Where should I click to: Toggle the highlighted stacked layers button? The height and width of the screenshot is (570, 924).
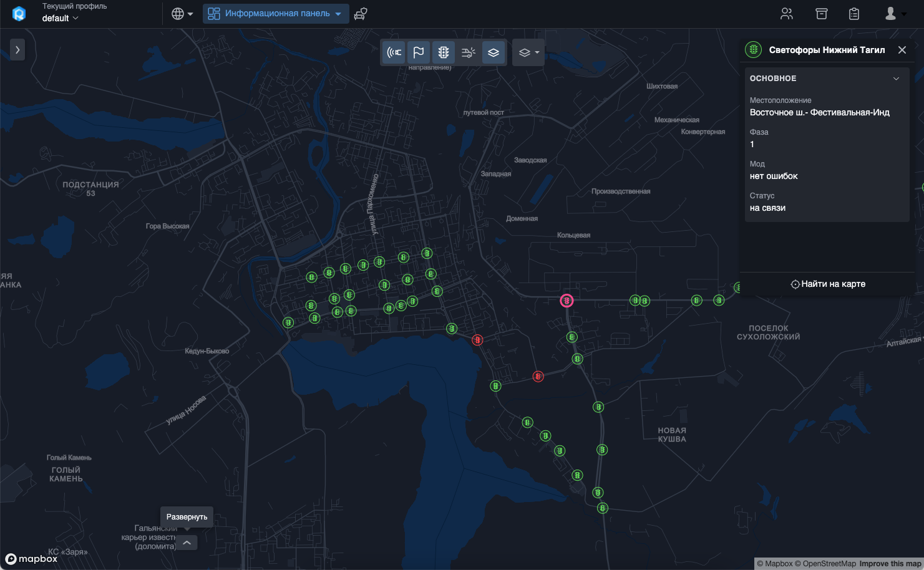pos(494,53)
